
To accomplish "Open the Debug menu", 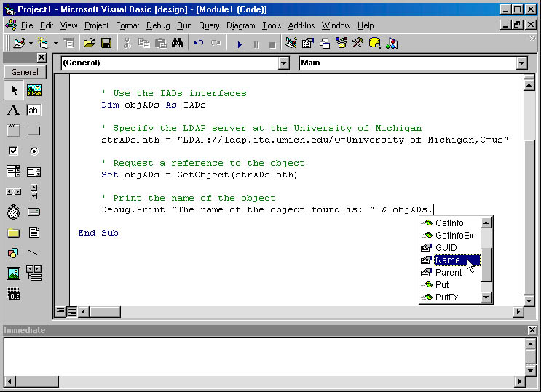I will point(157,25).
